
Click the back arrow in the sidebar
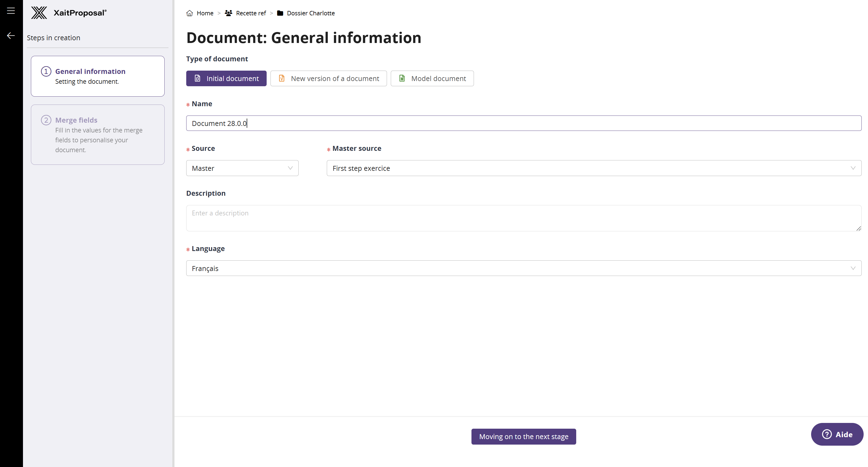point(10,35)
